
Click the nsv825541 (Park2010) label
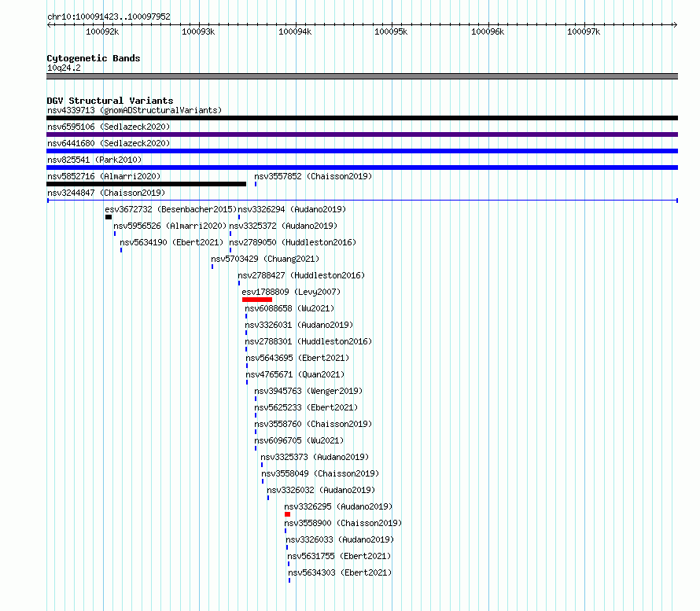(94, 160)
